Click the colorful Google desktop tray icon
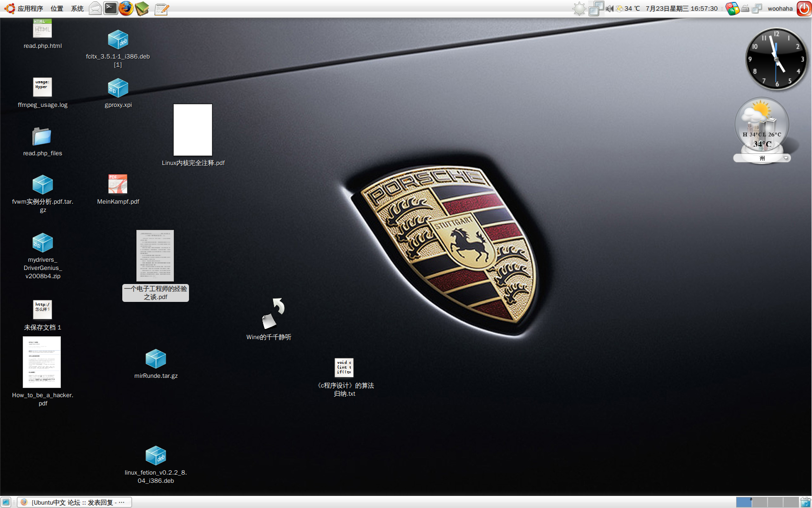The image size is (812, 508). coord(732,8)
